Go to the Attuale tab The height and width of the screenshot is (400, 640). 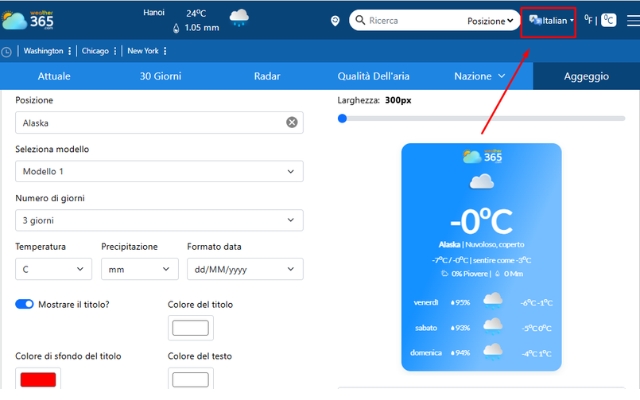tap(54, 76)
